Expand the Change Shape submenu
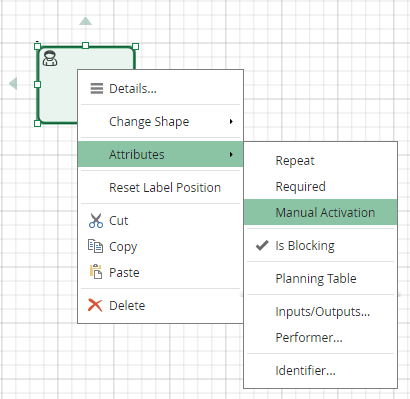The image size is (410, 399). click(x=160, y=122)
